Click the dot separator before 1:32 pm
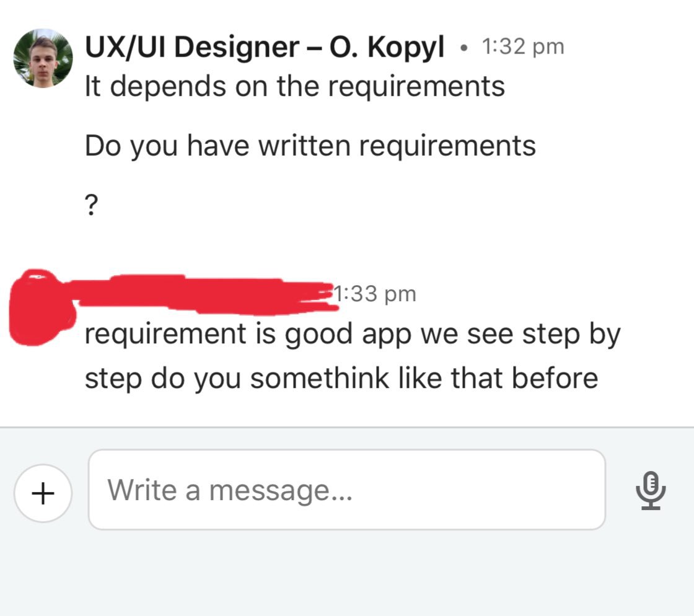 click(x=463, y=48)
